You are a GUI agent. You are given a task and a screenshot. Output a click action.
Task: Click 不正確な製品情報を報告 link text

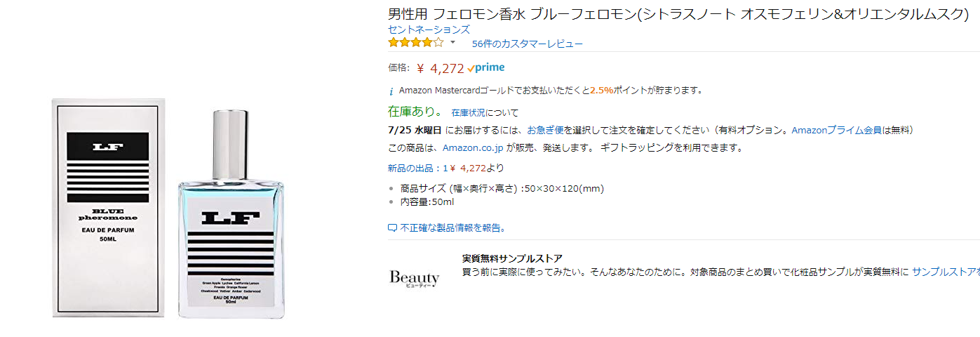(453, 227)
